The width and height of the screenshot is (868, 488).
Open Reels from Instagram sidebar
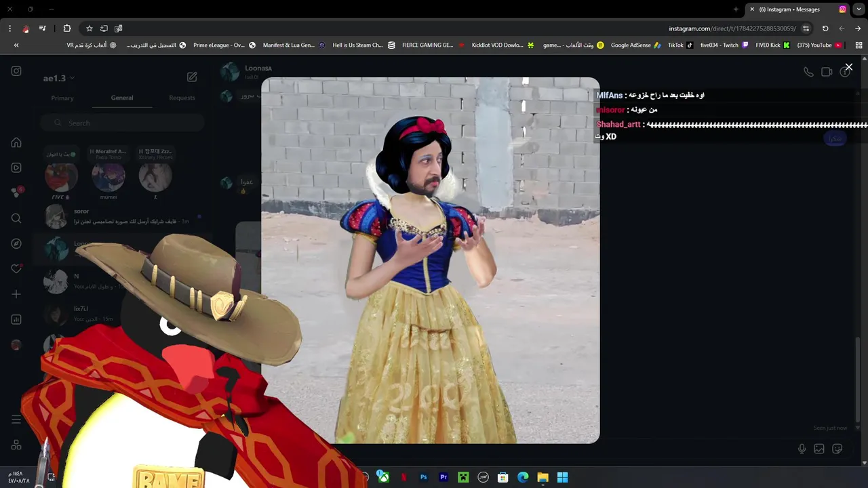pyautogui.click(x=16, y=167)
